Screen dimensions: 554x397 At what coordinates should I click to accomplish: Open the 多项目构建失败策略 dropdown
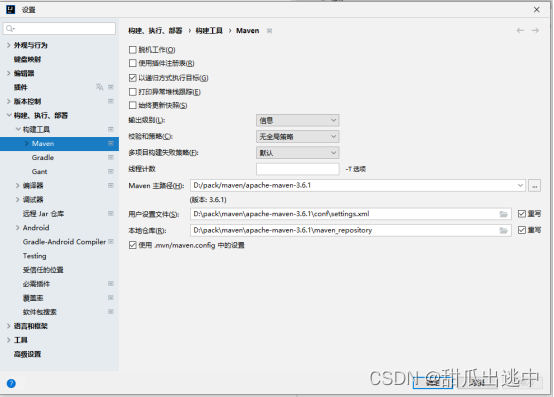(x=297, y=153)
